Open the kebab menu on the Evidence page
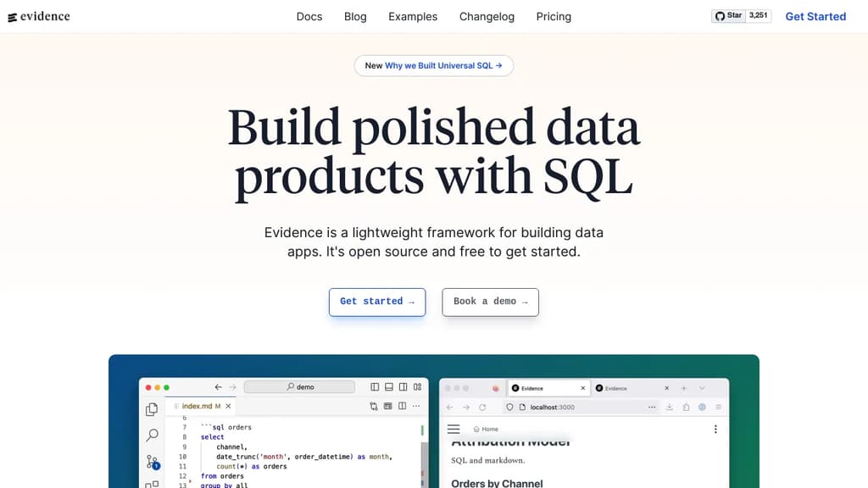The width and height of the screenshot is (868, 488). (715, 429)
